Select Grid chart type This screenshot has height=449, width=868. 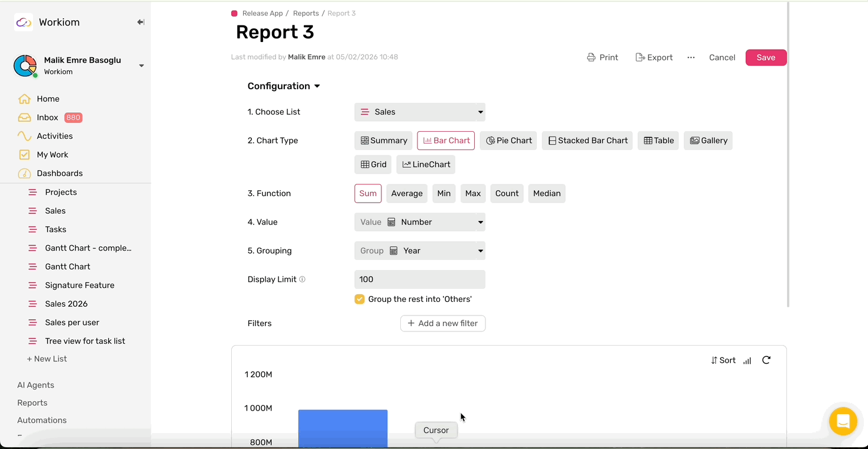(373, 164)
